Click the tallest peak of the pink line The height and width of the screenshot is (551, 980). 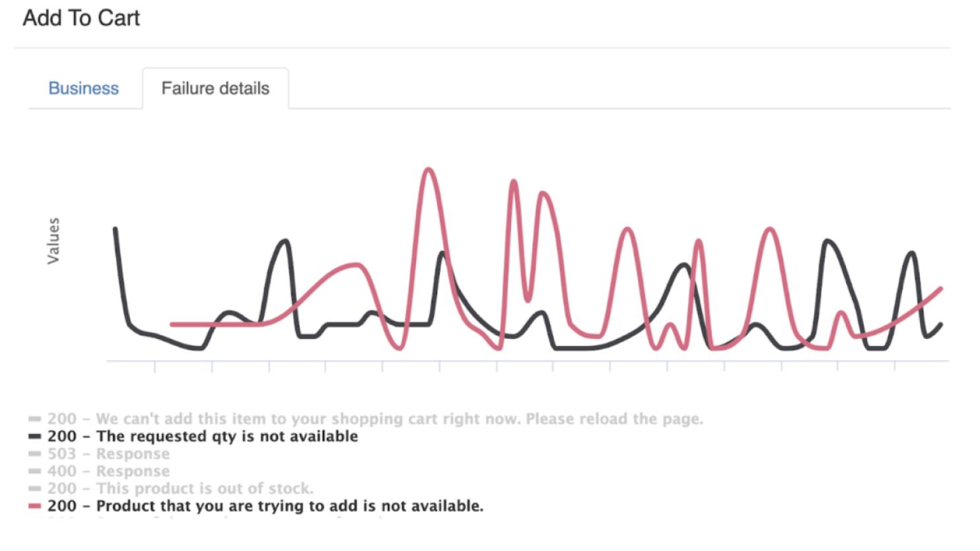(429, 170)
